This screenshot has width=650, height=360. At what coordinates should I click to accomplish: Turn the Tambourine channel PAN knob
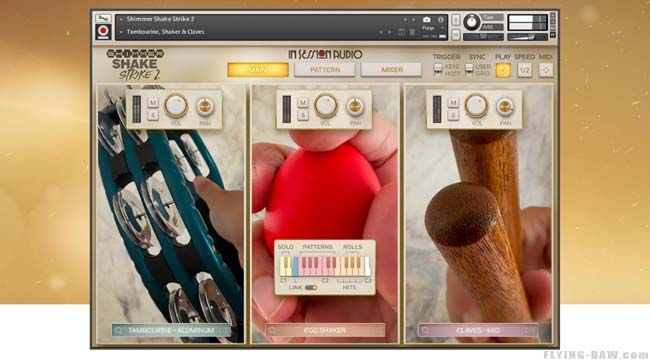coord(205,107)
